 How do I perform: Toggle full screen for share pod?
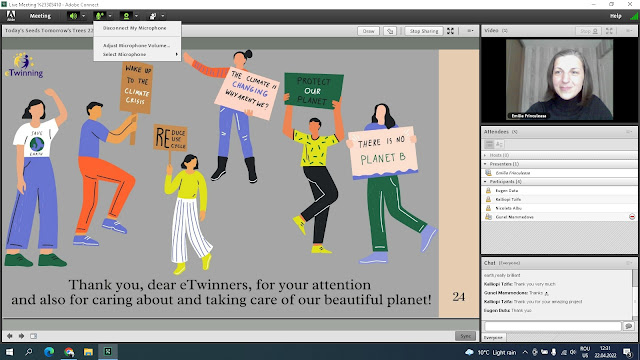click(x=451, y=31)
